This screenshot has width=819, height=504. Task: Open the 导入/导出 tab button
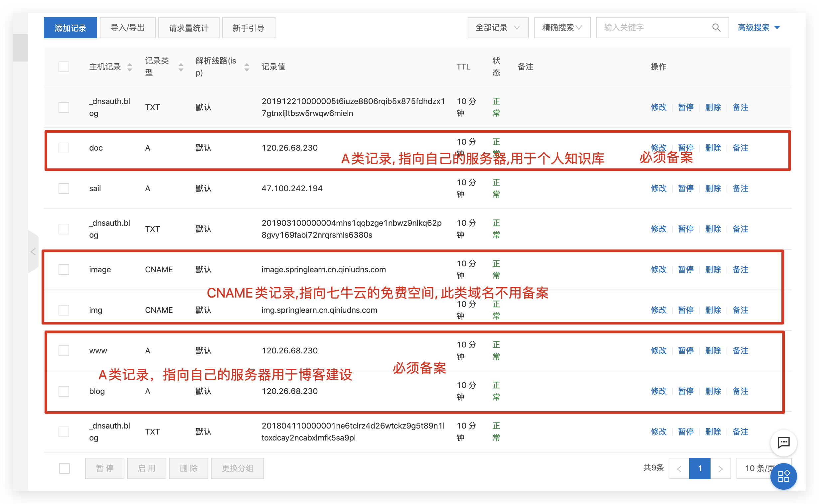pos(127,28)
